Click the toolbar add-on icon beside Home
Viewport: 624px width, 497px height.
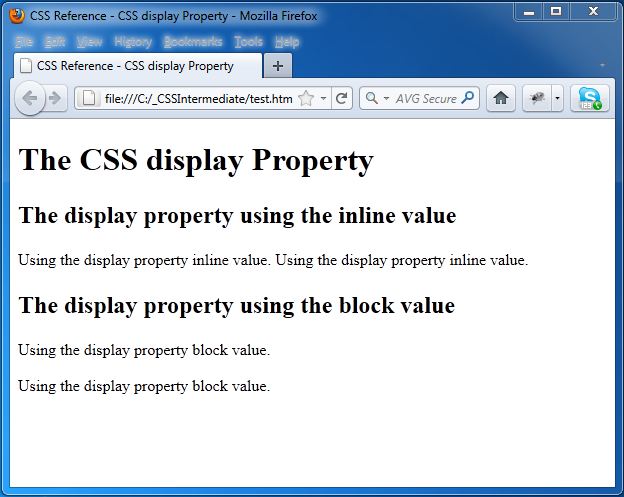(x=537, y=98)
